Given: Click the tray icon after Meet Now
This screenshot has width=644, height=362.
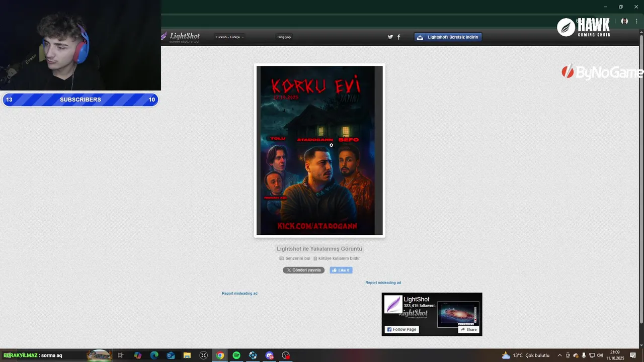Looking at the screenshot, I should pos(576,355).
